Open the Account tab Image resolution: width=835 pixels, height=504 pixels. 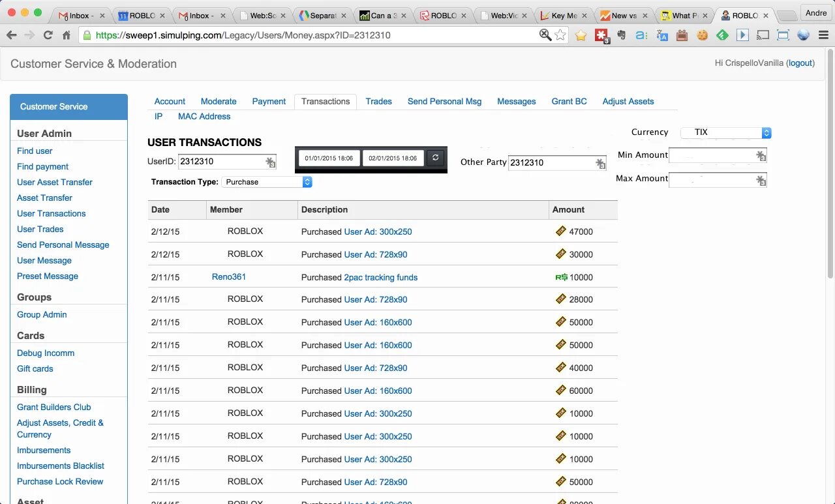(x=170, y=101)
